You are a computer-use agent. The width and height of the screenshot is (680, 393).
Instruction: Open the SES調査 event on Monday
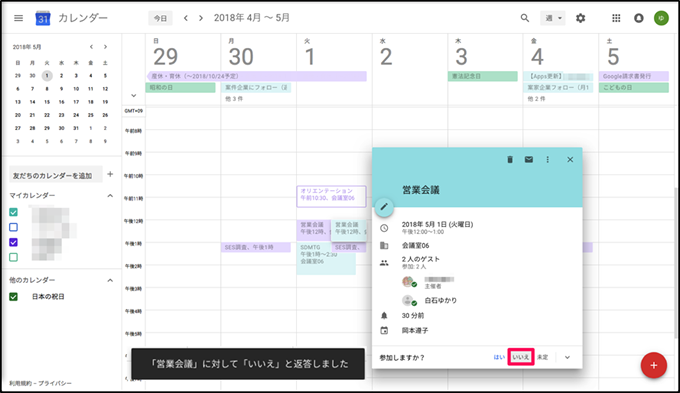(x=255, y=247)
